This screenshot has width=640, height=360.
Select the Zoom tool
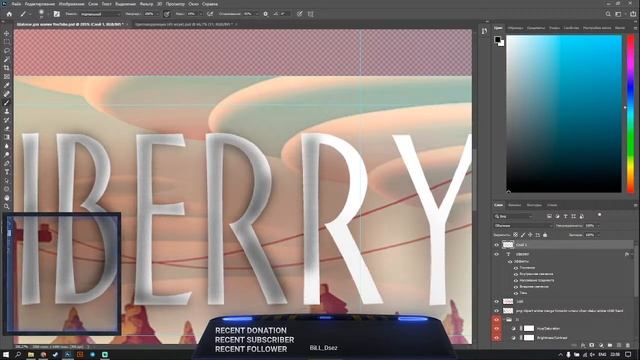tap(7, 206)
